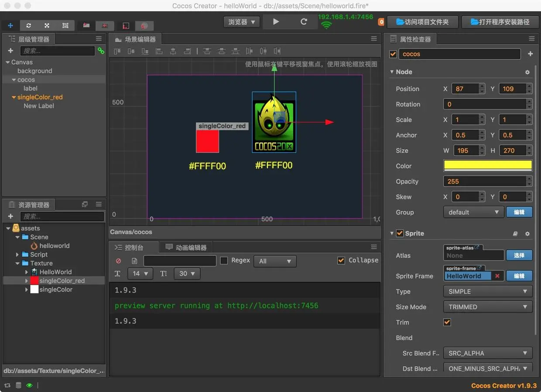Click the 访问项目文件夹 button

[x=422, y=22]
